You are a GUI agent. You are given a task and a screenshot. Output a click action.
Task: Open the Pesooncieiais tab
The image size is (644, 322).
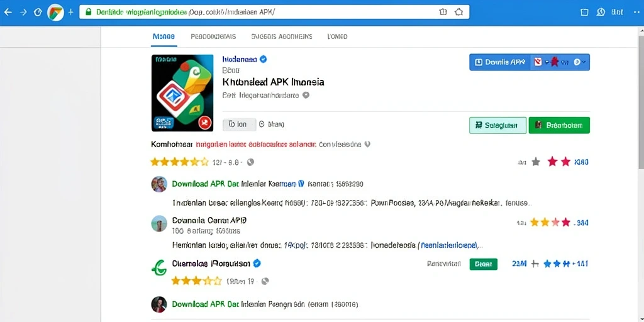(213, 36)
